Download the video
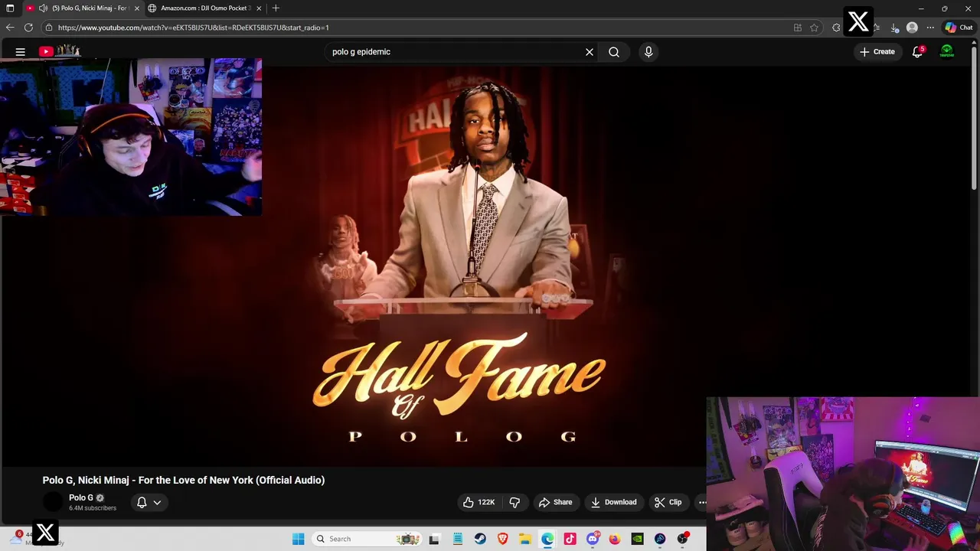 613,502
